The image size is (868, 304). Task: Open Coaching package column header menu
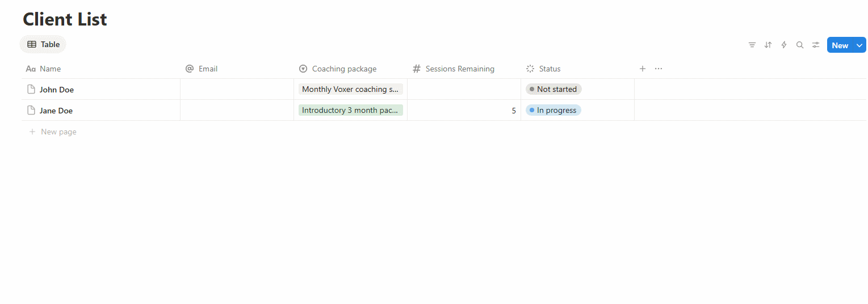pyautogui.click(x=344, y=69)
